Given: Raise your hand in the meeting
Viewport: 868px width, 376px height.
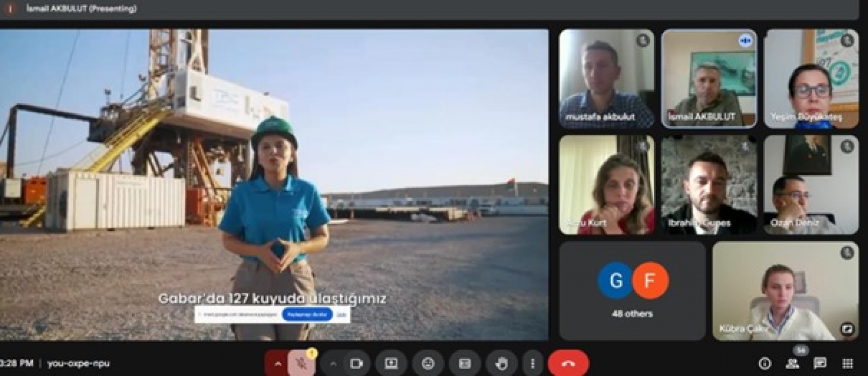Looking at the screenshot, I should click(x=501, y=364).
